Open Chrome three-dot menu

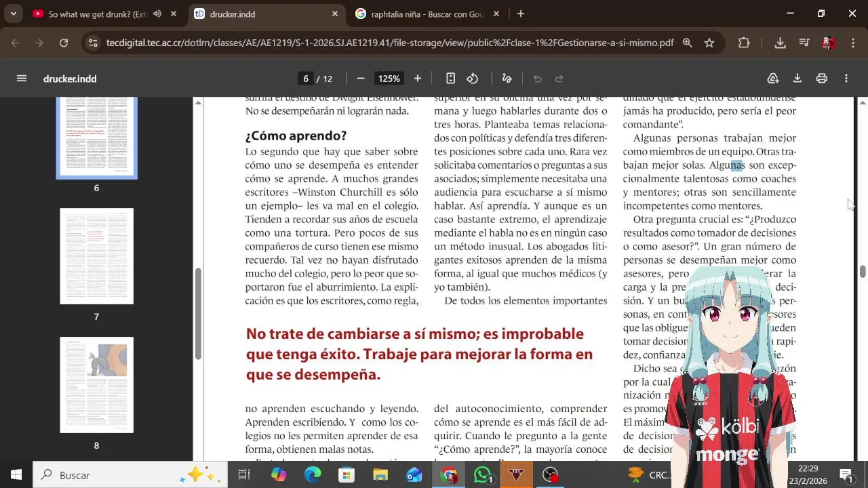pyautogui.click(x=852, y=43)
